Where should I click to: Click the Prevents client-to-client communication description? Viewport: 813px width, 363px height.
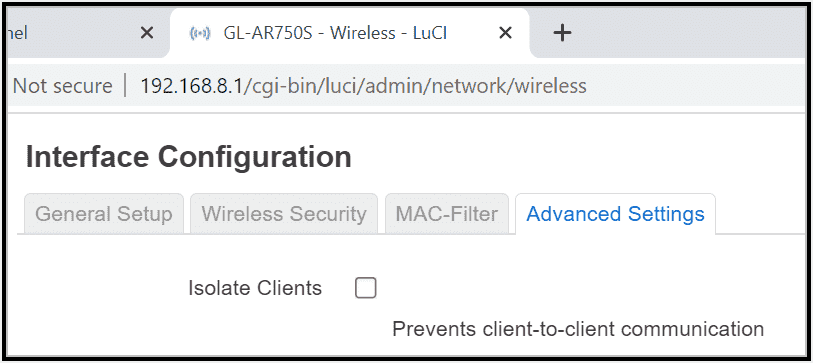tap(578, 329)
